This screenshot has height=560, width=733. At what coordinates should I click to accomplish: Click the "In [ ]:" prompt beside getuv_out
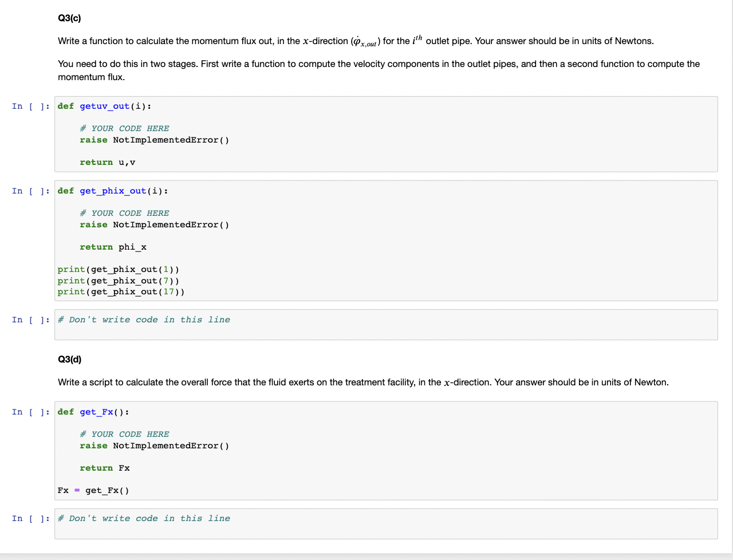click(x=30, y=106)
